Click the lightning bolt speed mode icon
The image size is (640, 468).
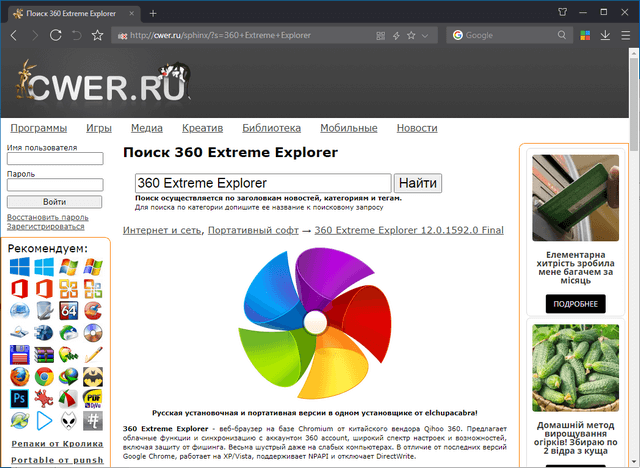396,36
